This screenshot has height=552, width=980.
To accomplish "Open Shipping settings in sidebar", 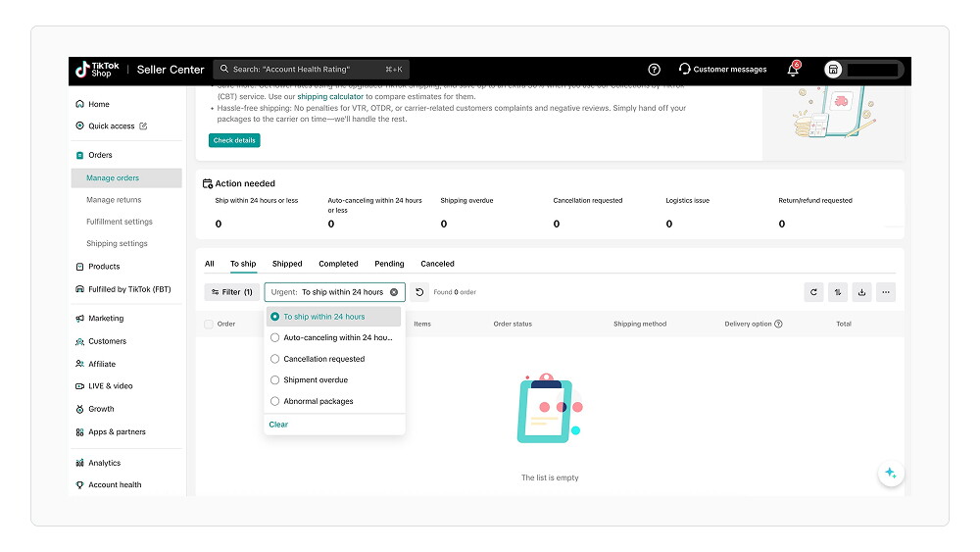I will [117, 244].
